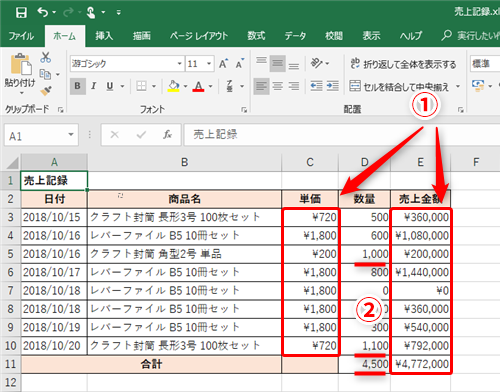Click the Insert Function fx icon
This screenshot has width=500, height=392.
click(167, 135)
